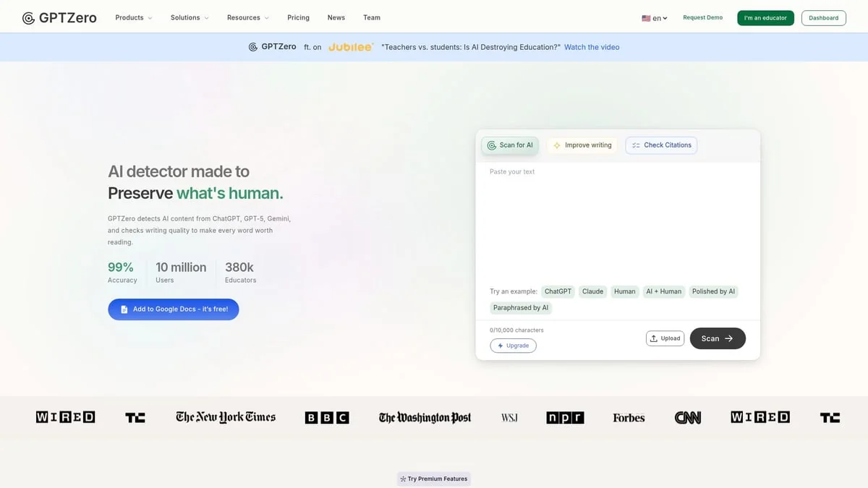
Task: Click the lightning bolt Upgrade icon
Action: [500, 345]
